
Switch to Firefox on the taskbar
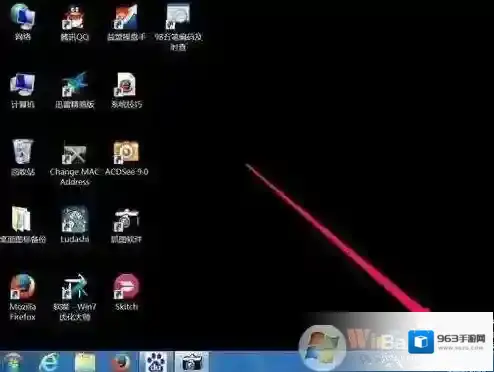coord(121,363)
